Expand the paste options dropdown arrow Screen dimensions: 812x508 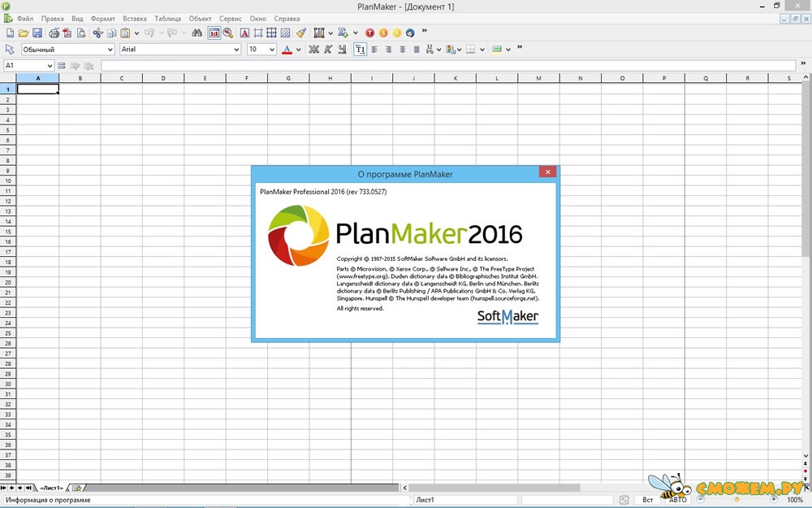pos(136,33)
